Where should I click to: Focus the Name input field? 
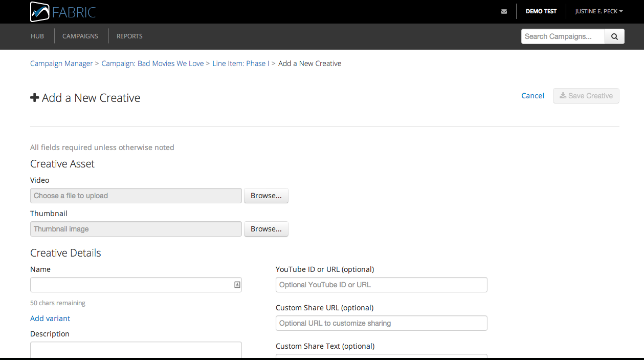click(x=136, y=285)
